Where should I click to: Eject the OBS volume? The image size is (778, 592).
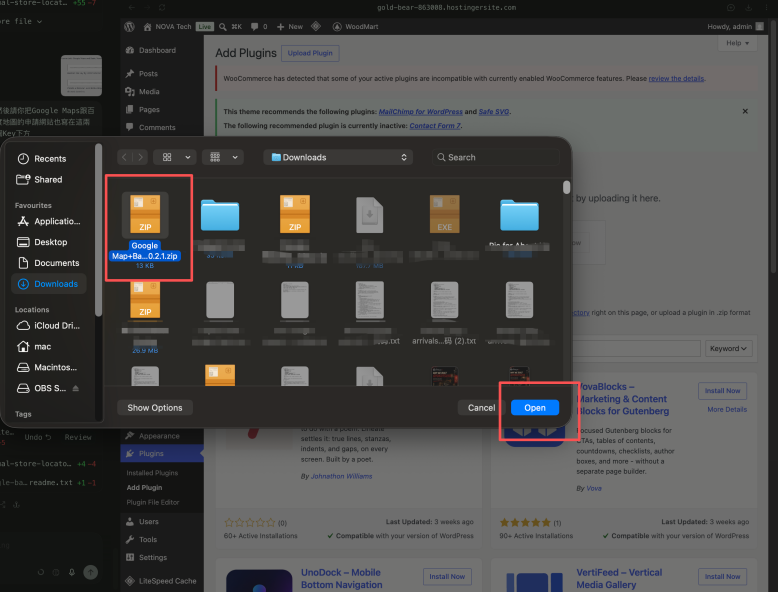(75, 388)
